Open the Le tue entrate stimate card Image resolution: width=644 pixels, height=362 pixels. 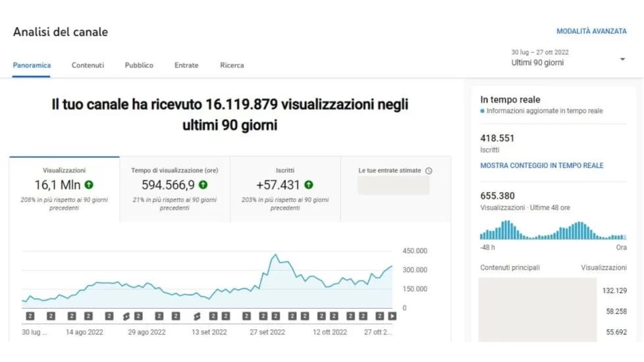point(396,189)
